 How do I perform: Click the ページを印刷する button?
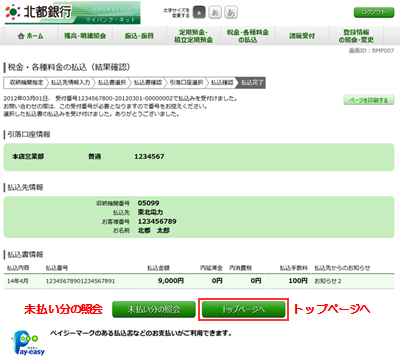click(369, 100)
